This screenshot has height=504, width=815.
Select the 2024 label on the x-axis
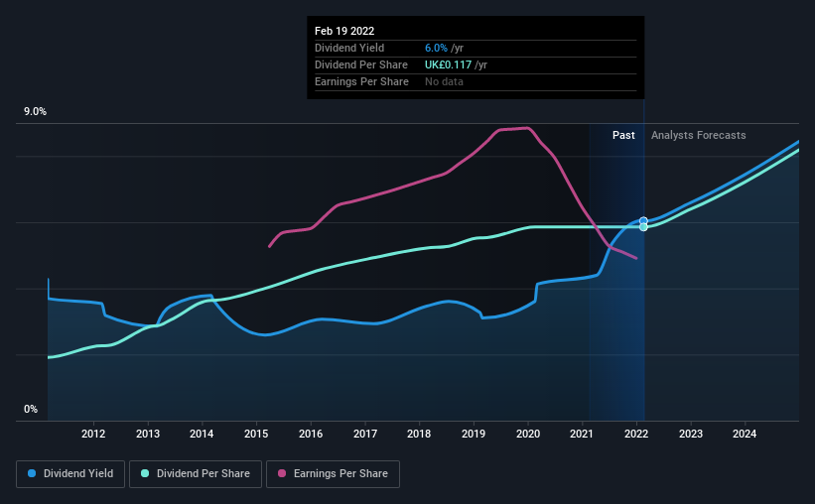(745, 434)
